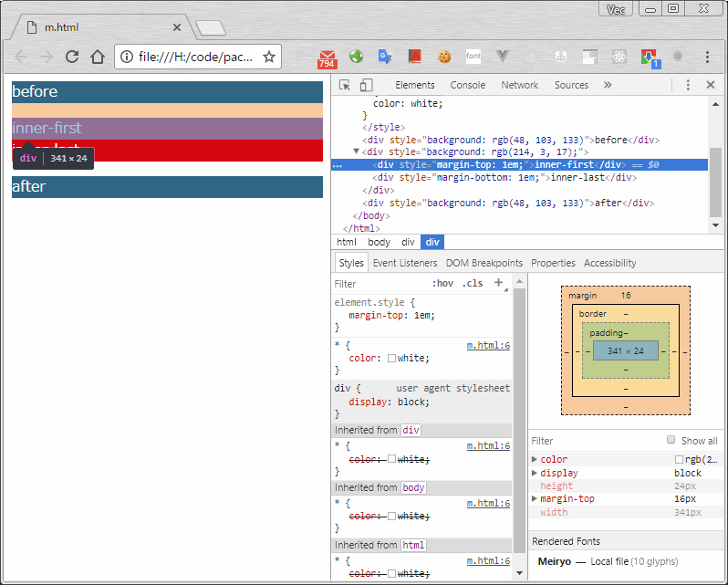Click the margin value 16 in box model
The height and width of the screenshot is (585, 728).
[x=626, y=296]
